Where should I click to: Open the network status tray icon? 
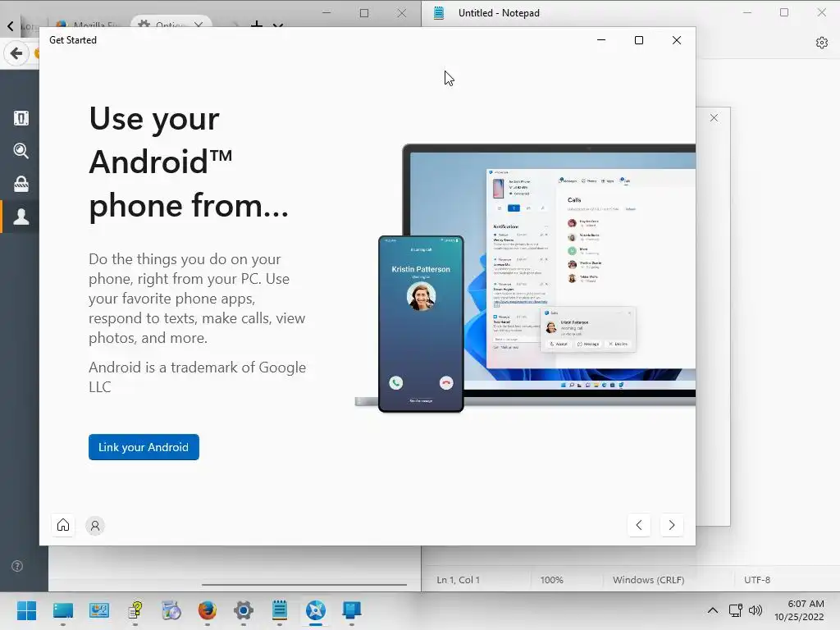(x=735, y=610)
